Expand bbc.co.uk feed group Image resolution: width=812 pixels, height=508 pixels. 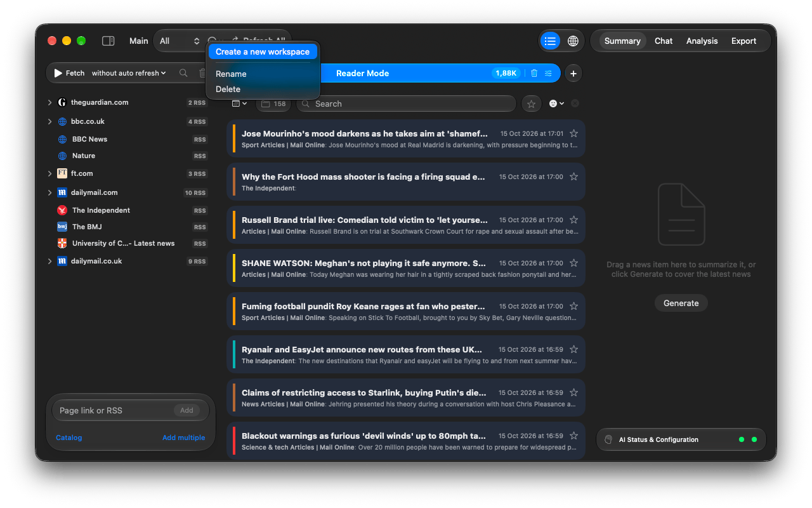50,121
